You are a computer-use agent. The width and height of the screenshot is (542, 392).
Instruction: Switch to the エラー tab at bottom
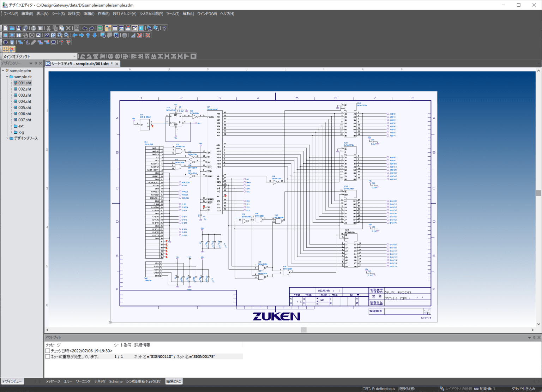(68, 381)
